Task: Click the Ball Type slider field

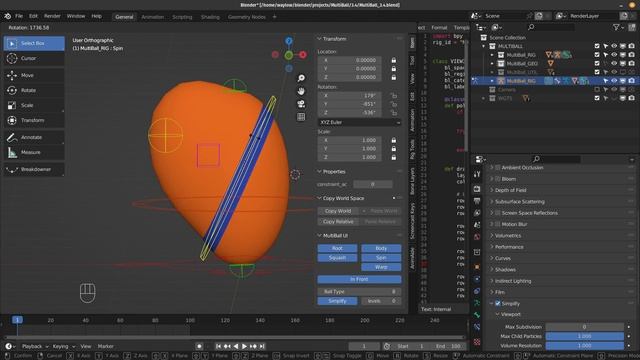Action: click(359, 291)
